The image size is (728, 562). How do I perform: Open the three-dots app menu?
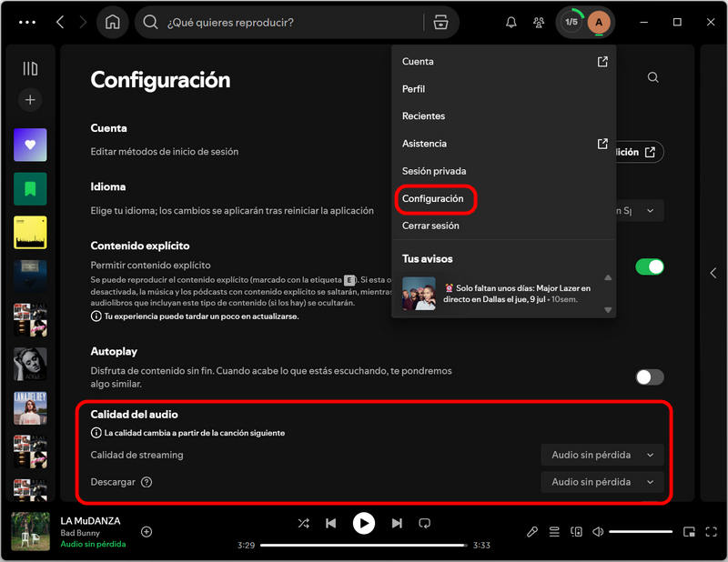(x=27, y=22)
